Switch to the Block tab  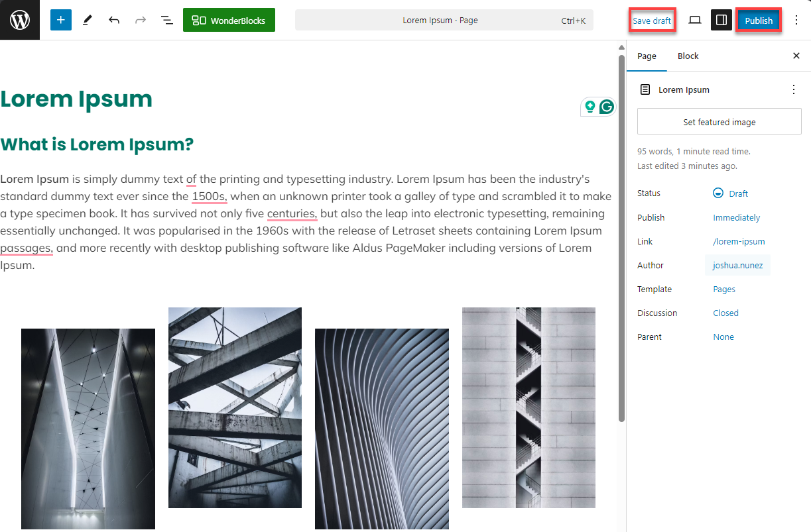click(688, 56)
